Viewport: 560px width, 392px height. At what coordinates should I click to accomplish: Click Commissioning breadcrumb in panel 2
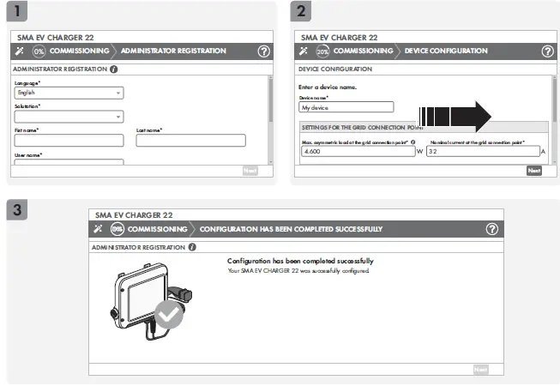point(364,51)
